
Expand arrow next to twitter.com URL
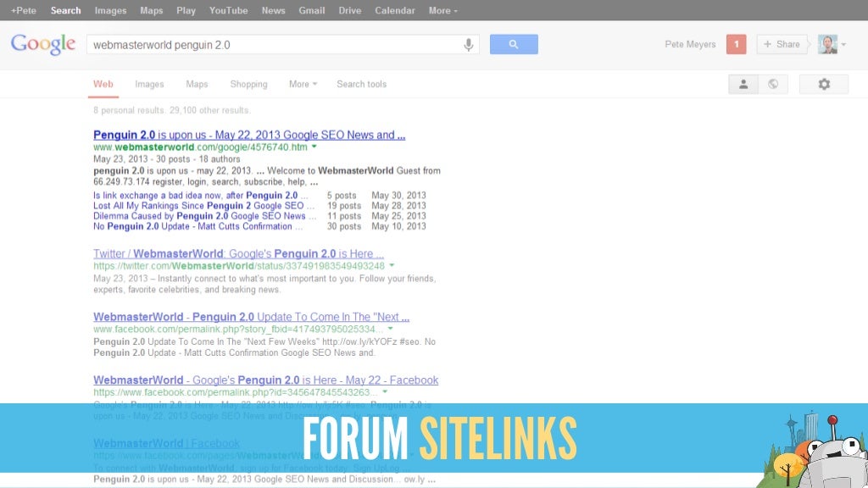(x=392, y=265)
